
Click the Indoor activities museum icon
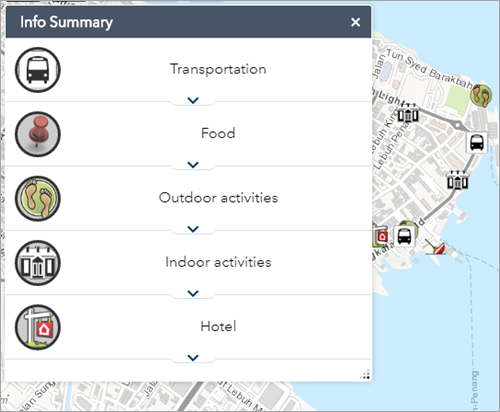(38, 263)
